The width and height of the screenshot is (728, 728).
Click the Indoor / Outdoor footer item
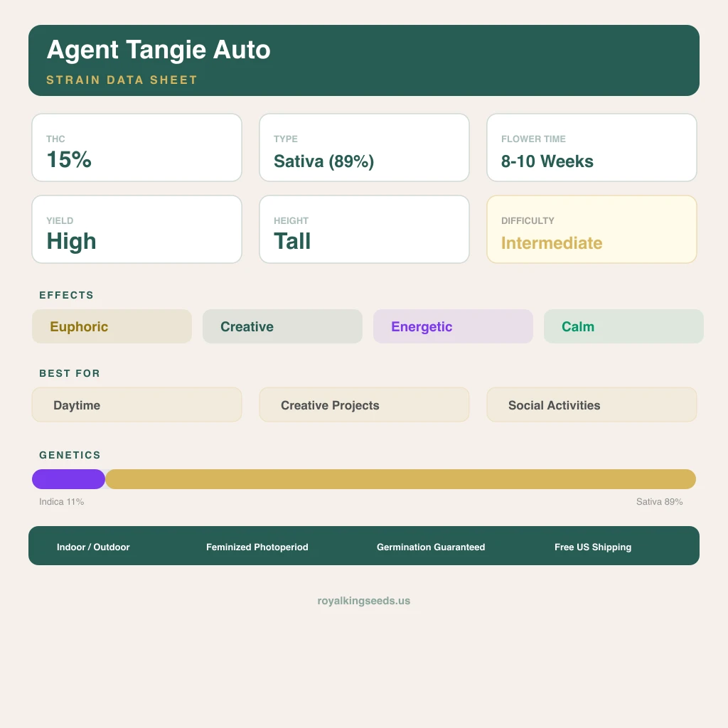click(x=93, y=547)
